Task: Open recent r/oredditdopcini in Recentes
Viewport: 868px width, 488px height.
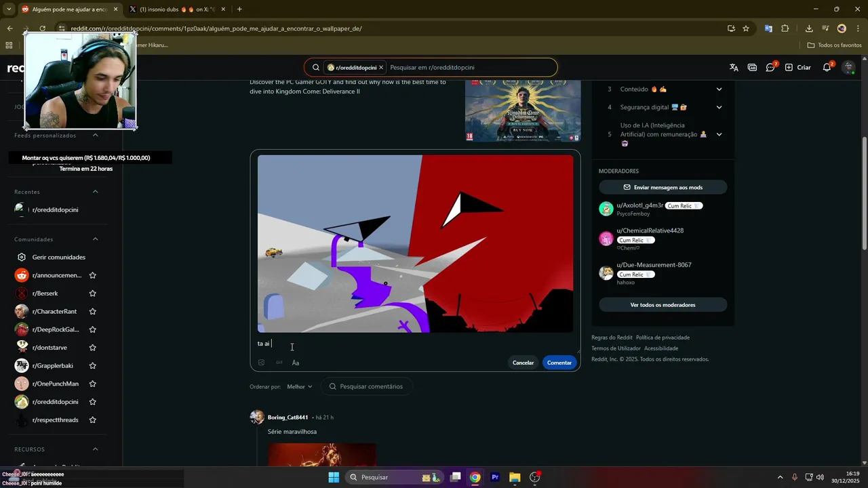Action: point(55,210)
